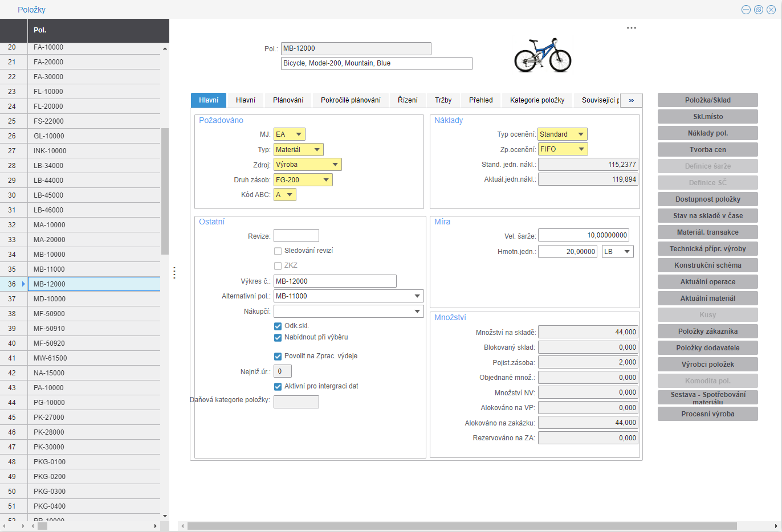This screenshot has width=782, height=532.
Task: Click the three-dot more options icon
Action: click(631, 28)
